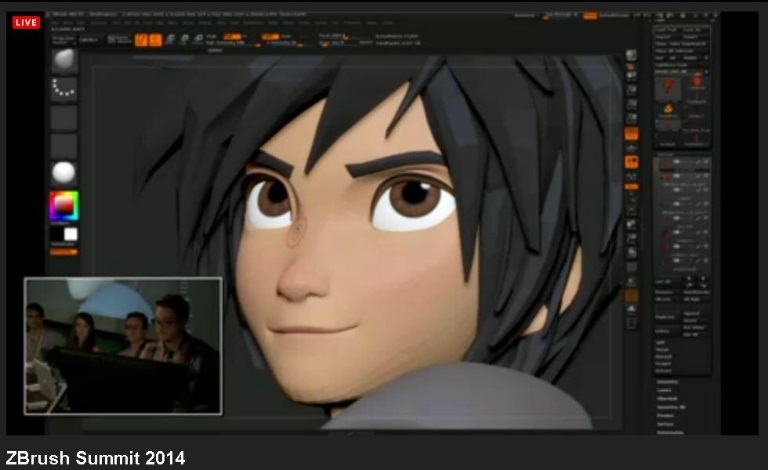Screen dimensions: 768x470
Task: Click the BPR render icon
Action: [631, 56]
